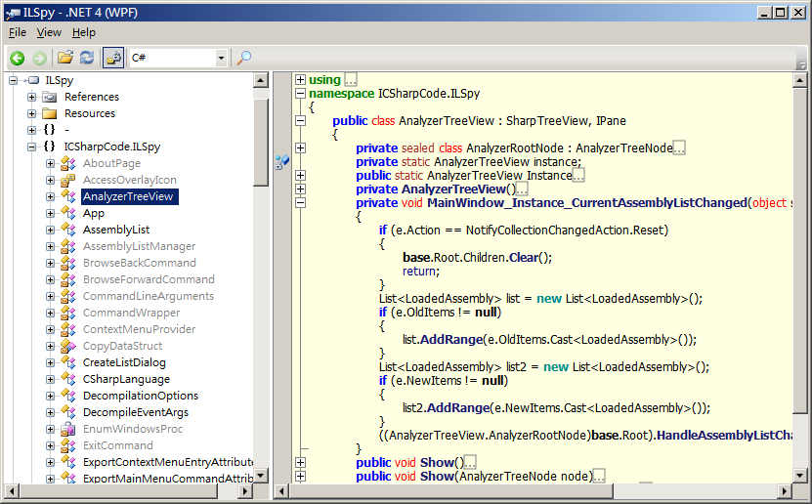This screenshot has width=812, height=504.
Task: Click the green Back navigation arrow
Action: (x=17, y=58)
